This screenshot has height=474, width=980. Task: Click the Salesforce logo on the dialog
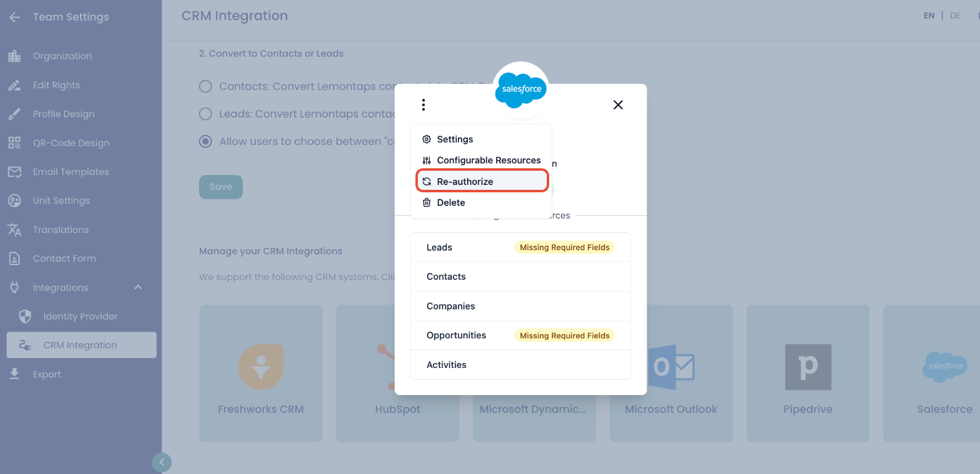click(521, 89)
